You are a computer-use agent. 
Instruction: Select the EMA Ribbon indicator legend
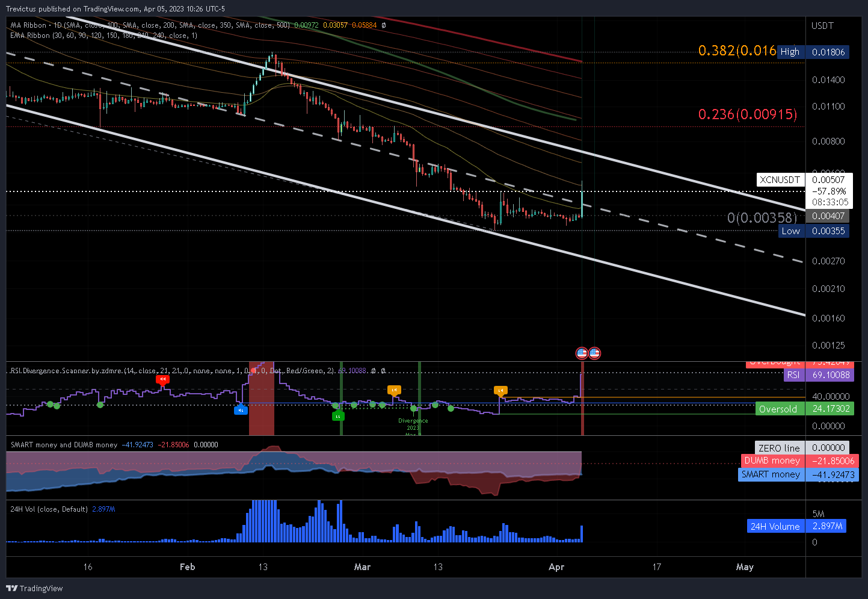[x=103, y=36]
